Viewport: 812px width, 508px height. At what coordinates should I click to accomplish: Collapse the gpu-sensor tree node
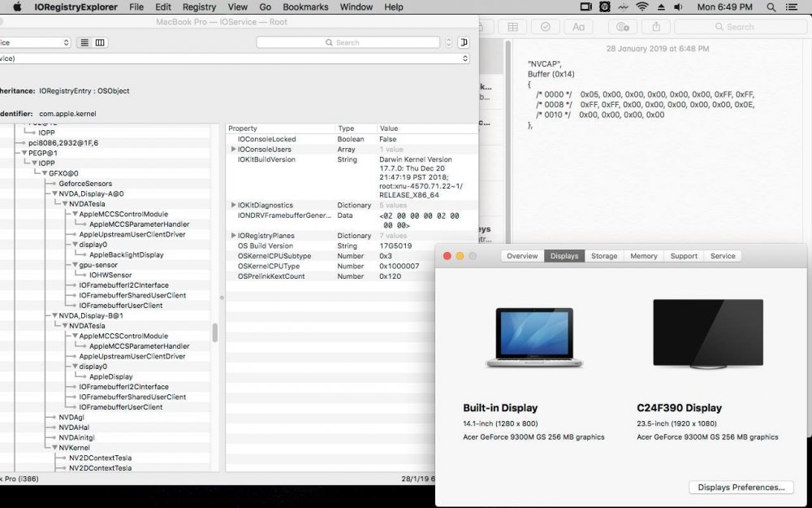click(75, 264)
